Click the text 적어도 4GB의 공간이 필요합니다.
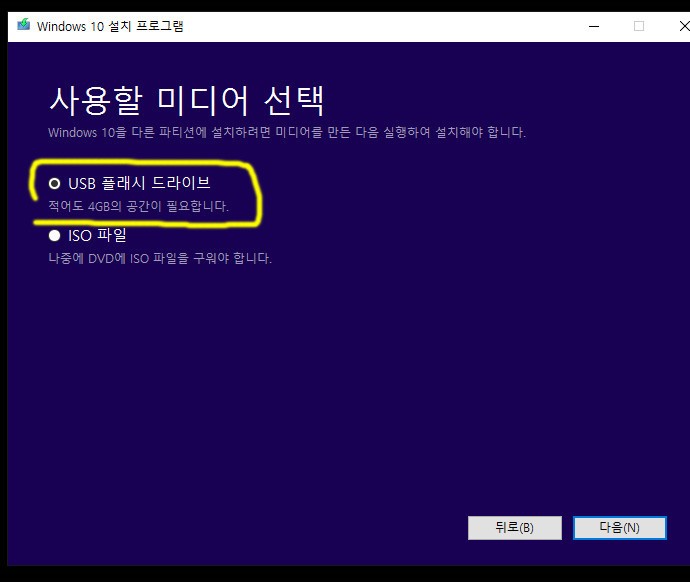 pos(139,206)
